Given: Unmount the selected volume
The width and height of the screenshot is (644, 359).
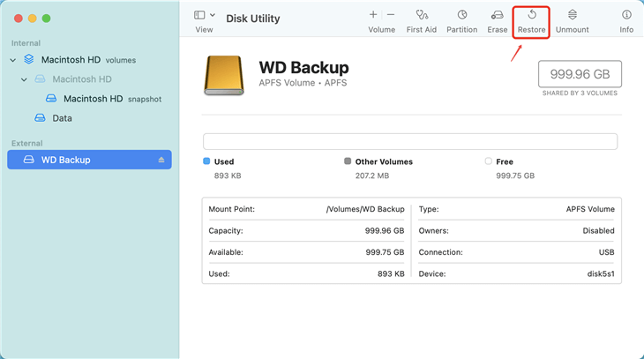Looking at the screenshot, I should pyautogui.click(x=573, y=21).
